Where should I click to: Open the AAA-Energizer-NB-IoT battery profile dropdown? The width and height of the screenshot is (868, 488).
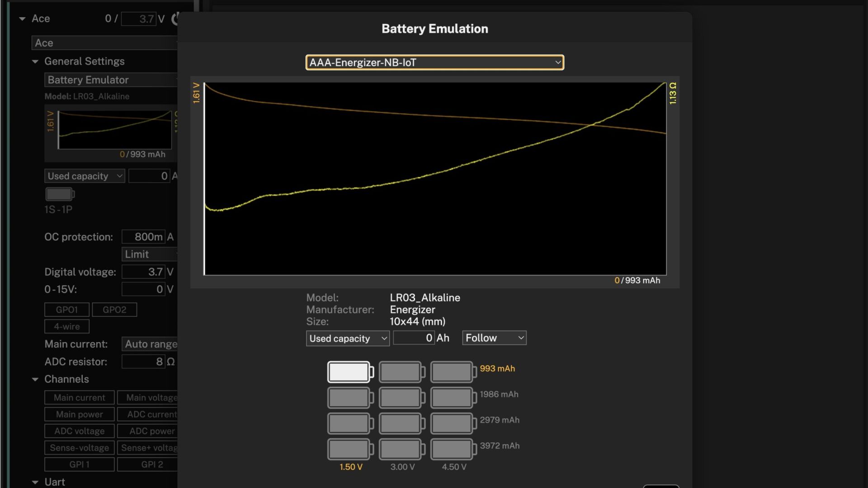(x=434, y=62)
